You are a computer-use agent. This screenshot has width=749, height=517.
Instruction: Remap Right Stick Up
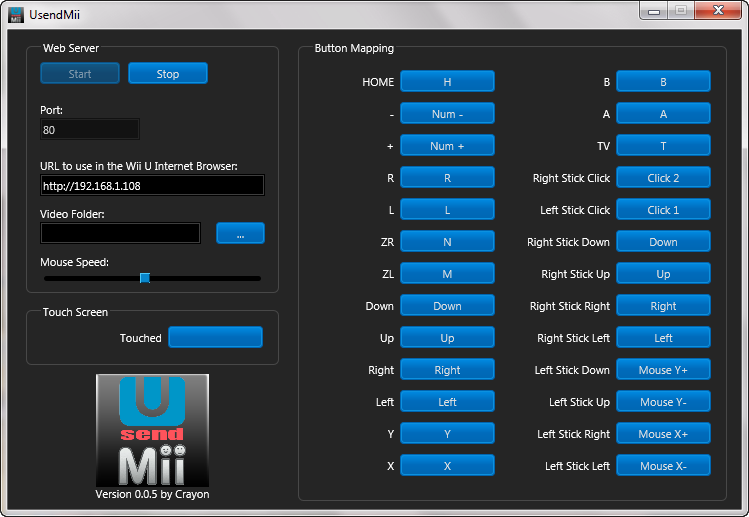(663, 273)
